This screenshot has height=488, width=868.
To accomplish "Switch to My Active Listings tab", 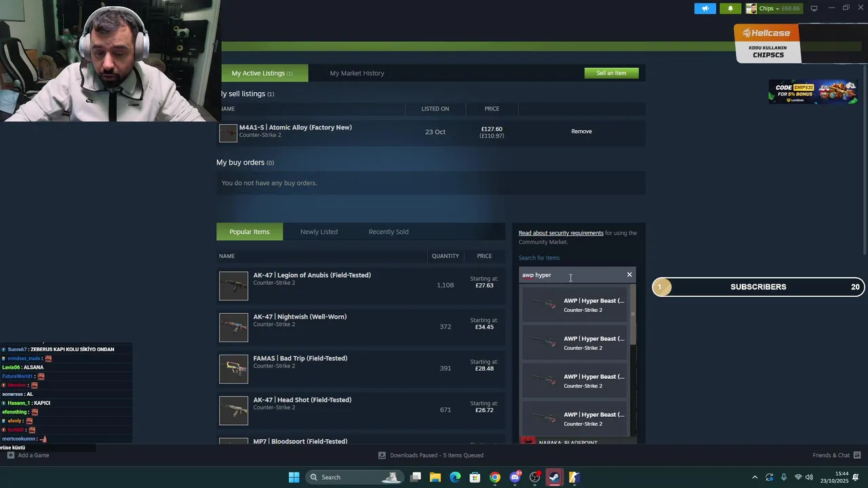I will pyautogui.click(x=262, y=73).
